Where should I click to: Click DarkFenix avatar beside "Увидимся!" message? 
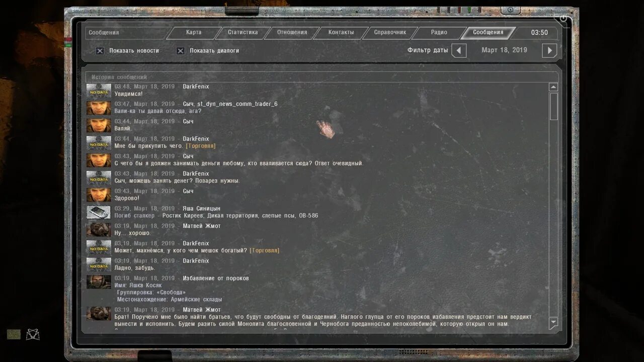[99, 90]
